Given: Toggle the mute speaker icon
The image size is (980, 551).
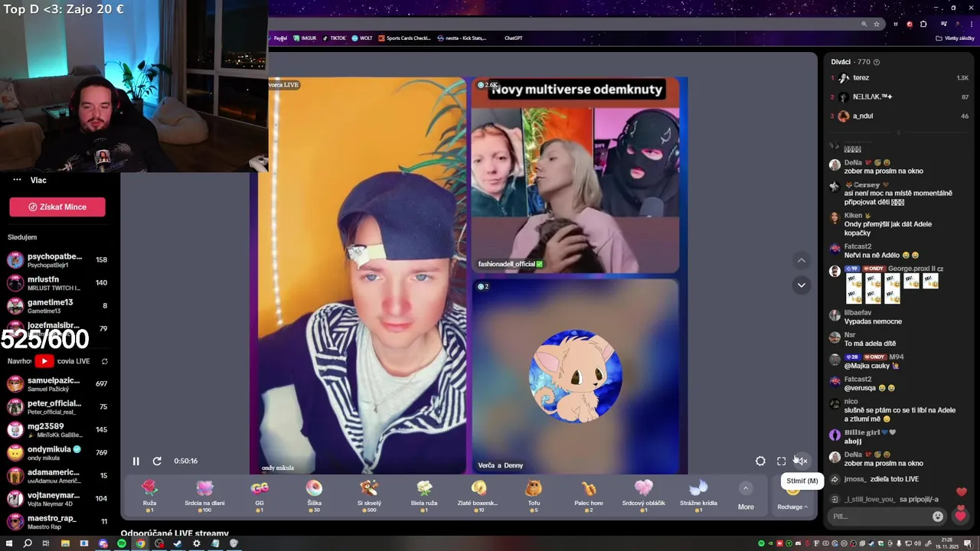Looking at the screenshot, I should (x=801, y=461).
